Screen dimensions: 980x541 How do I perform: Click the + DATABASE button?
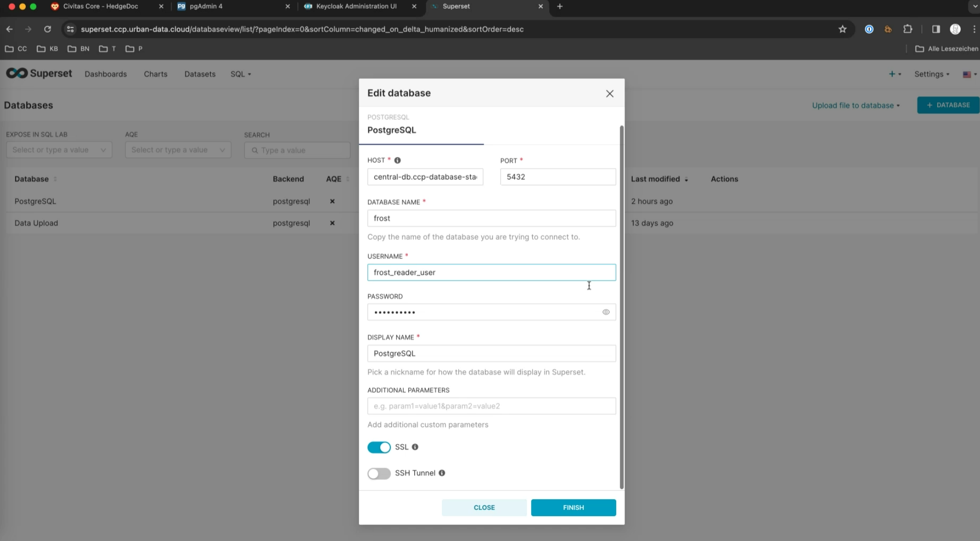tap(948, 105)
